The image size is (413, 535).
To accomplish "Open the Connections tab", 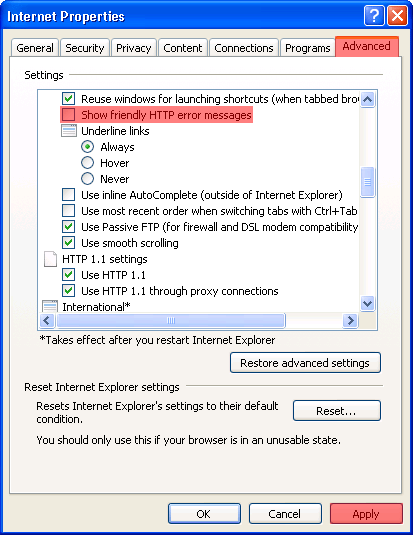I will 244,48.
